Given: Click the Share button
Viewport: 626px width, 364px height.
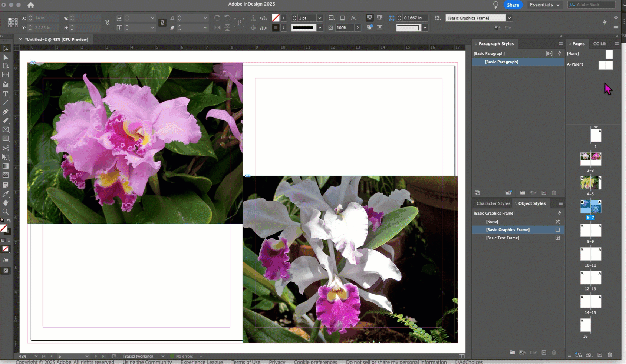Looking at the screenshot, I should click(513, 5).
